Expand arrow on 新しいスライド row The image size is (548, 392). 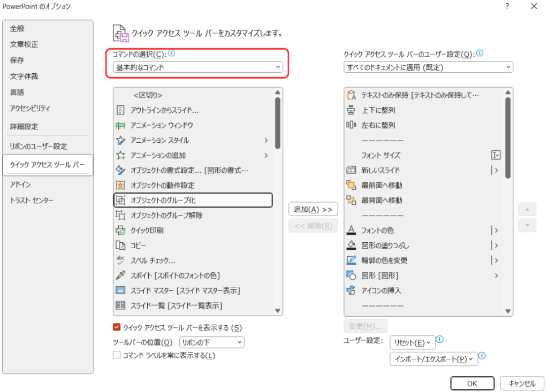coord(495,170)
